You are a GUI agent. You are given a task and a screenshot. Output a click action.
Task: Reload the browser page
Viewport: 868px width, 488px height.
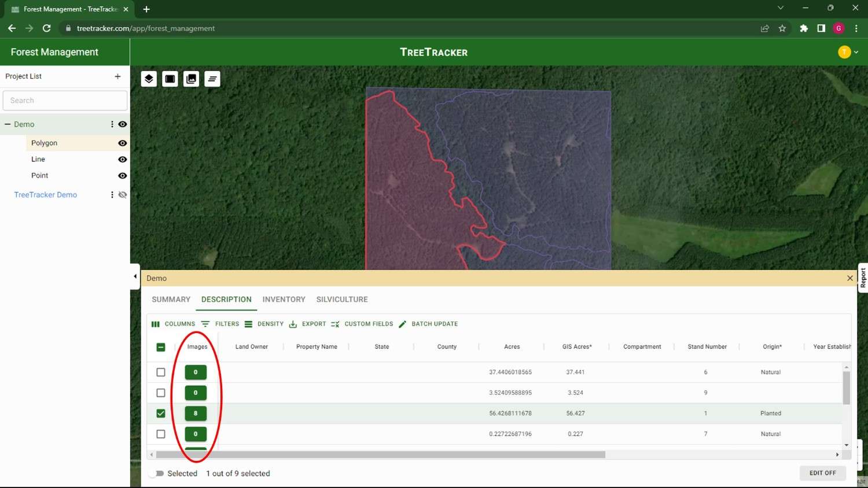point(47,28)
